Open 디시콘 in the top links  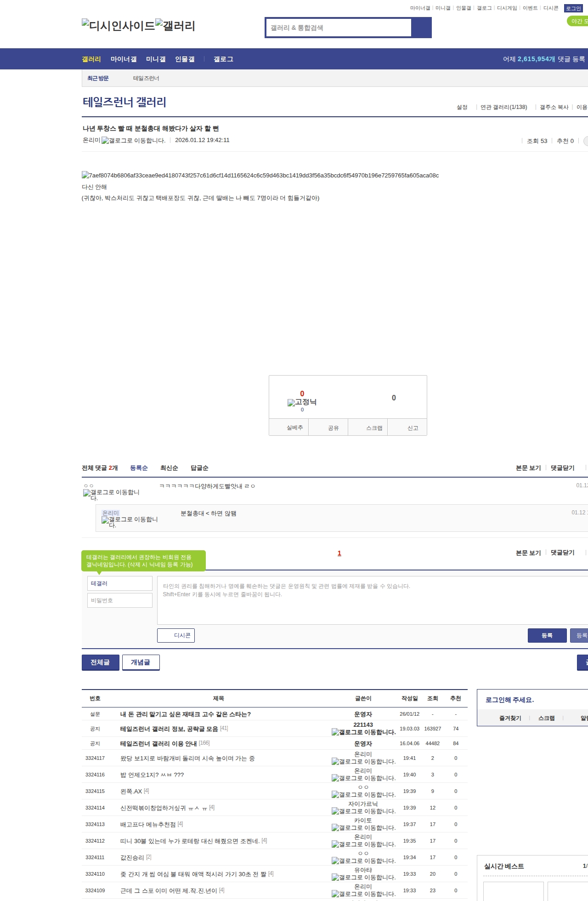551,8
